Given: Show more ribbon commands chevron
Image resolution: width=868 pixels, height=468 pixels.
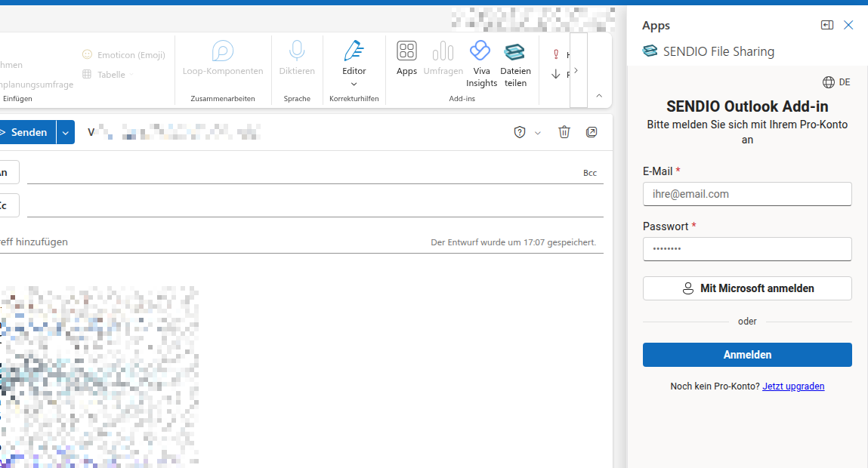Looking at the screenshot, I should 576,70.
